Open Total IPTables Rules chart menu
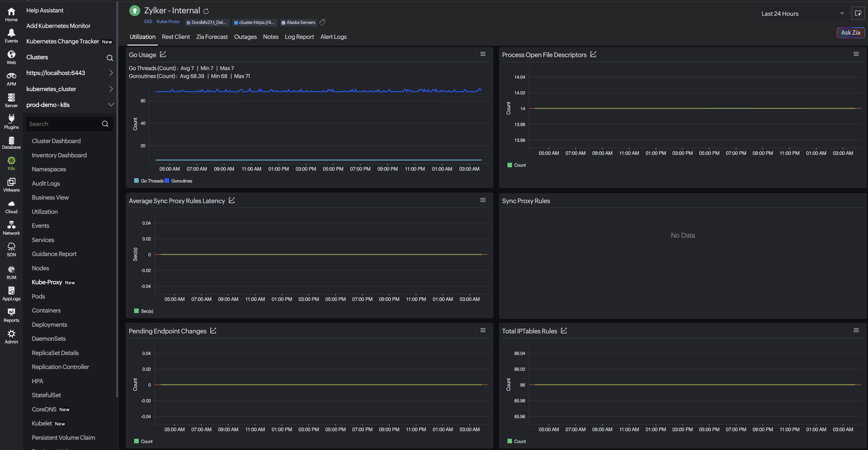This screenshot has width=868, height=450. tap(856, 330)
